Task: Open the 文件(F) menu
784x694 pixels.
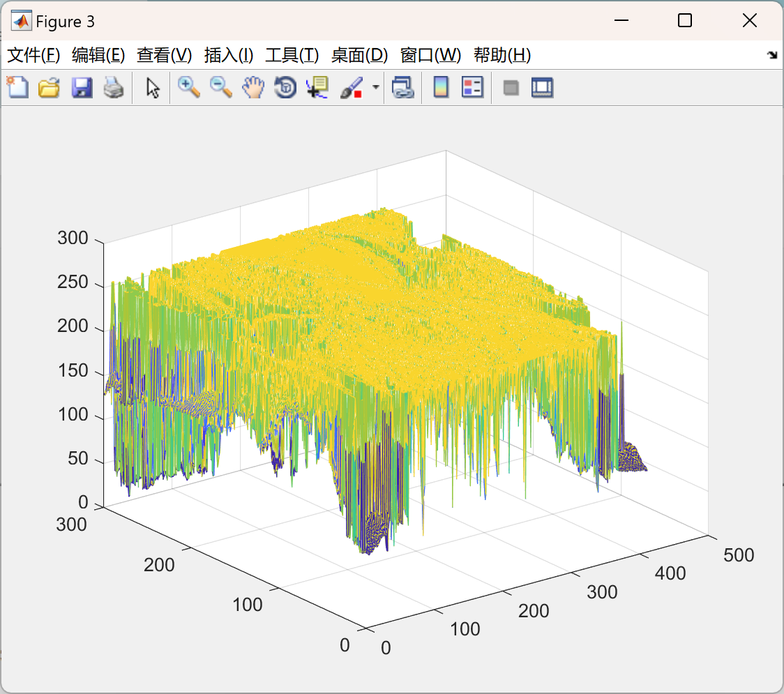Action: pyautogui.click(x=33, y=55)
